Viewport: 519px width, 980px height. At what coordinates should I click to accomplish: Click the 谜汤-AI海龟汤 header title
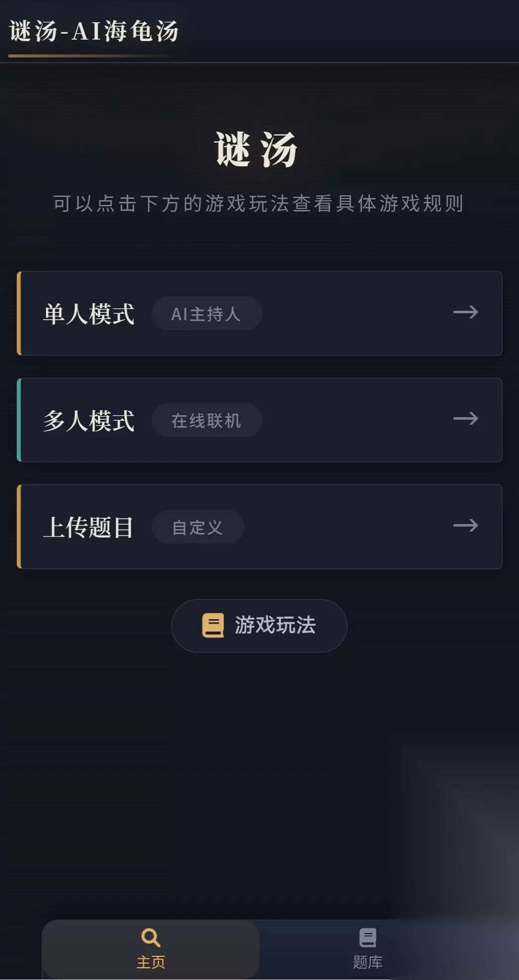point(94,31)
